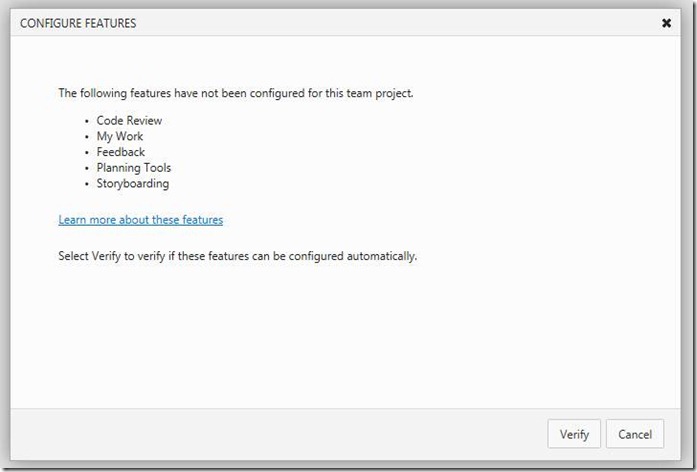Click the bullet beside My Work
Viewport: 697px width, 472px height.
[x=87, y=137]
